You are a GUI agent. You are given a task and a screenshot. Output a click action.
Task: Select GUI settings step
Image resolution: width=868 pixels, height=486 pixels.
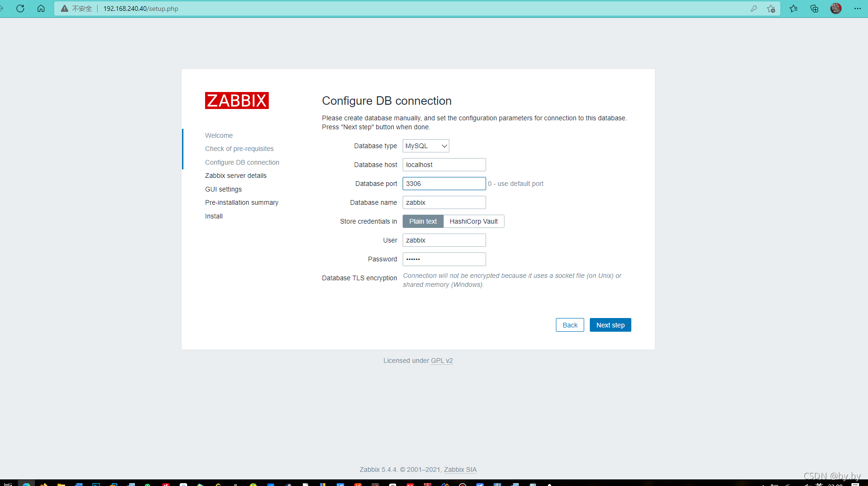(223, 189)
